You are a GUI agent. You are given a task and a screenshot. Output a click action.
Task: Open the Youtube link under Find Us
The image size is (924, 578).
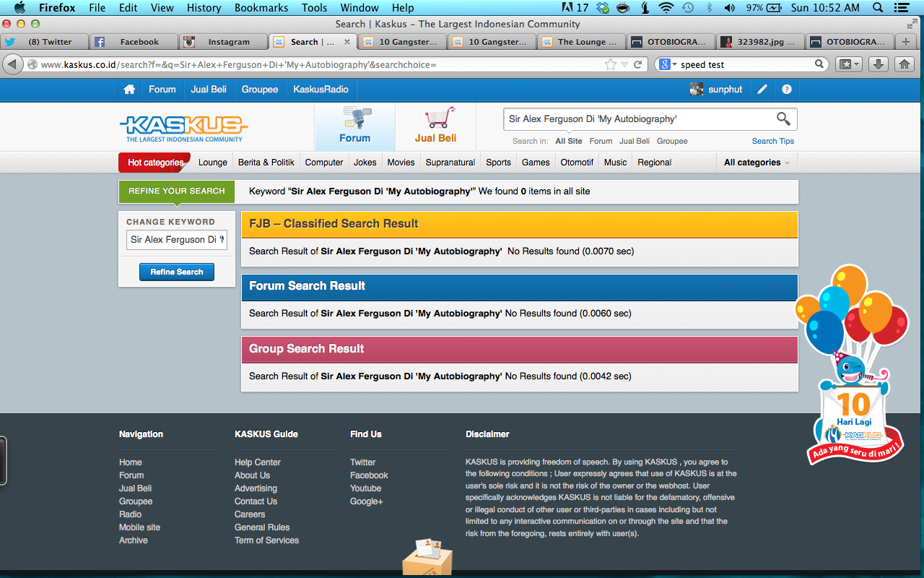[366, 488]
